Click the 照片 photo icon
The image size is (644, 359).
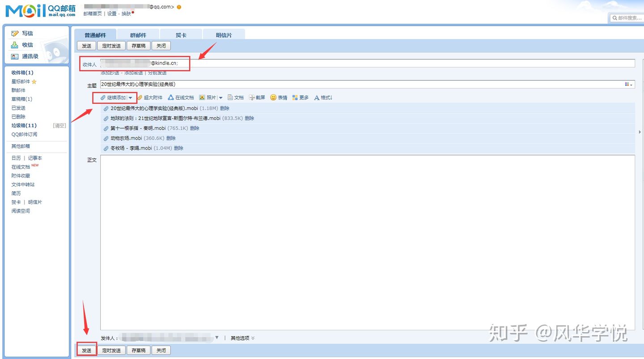pyautogui.click(x=202, y=98)
